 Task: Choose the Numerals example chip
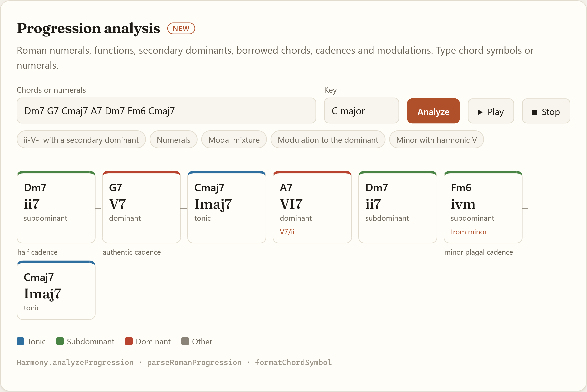click(174, 139)
